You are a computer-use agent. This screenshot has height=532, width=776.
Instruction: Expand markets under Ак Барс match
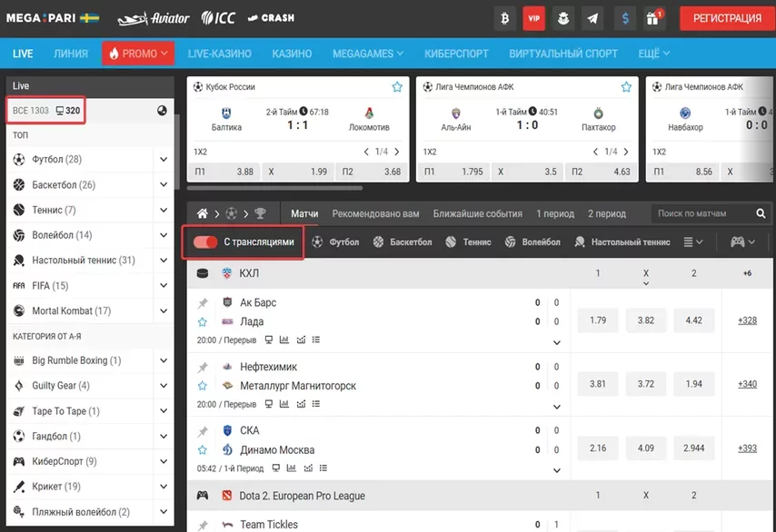557,342
